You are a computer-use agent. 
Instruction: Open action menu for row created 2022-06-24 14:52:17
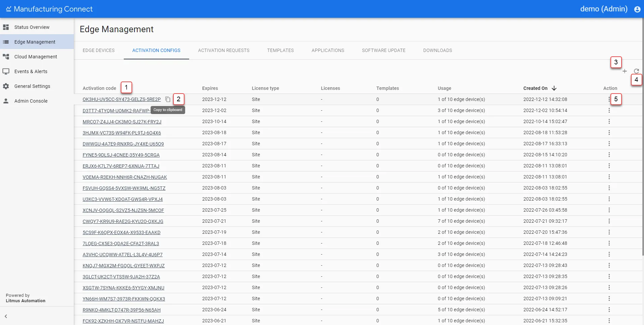tap(609, 310)
